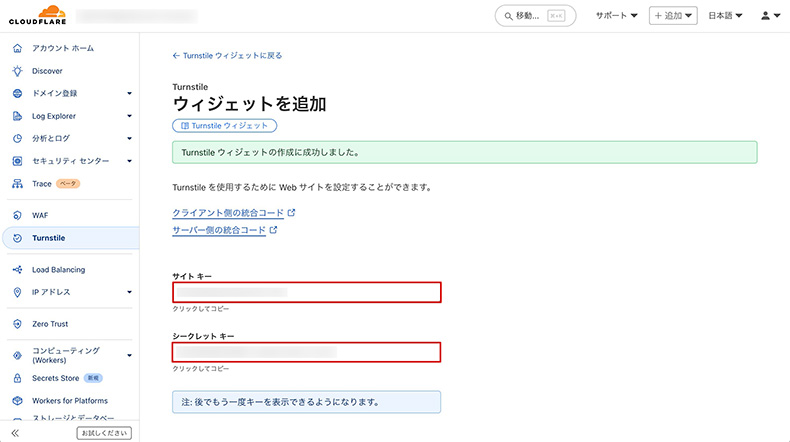Click the success message Turnstile ウィジェットの作成に成功しました
The width and height of the screenshot is (790, 442).
coord(465,152)
